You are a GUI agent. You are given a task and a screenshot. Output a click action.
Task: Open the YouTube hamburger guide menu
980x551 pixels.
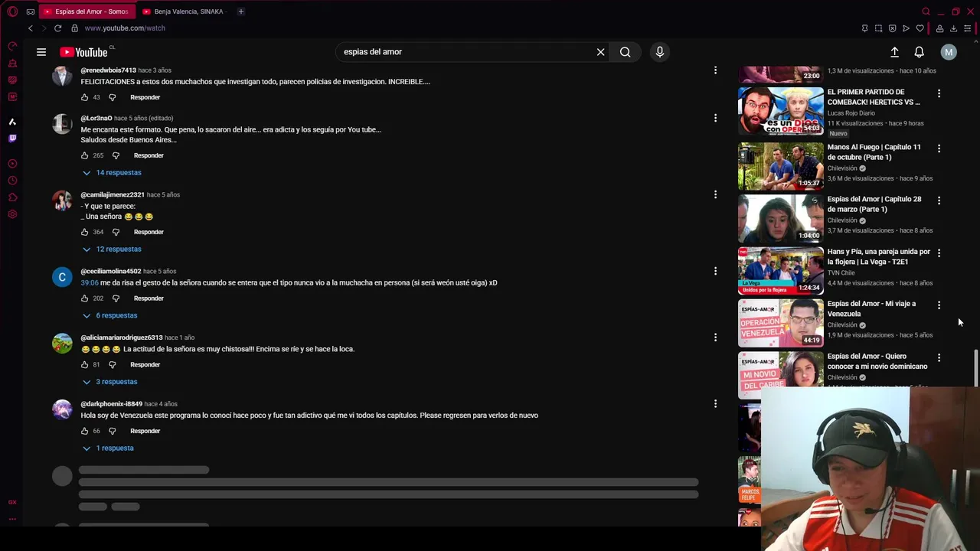point(41,52)
